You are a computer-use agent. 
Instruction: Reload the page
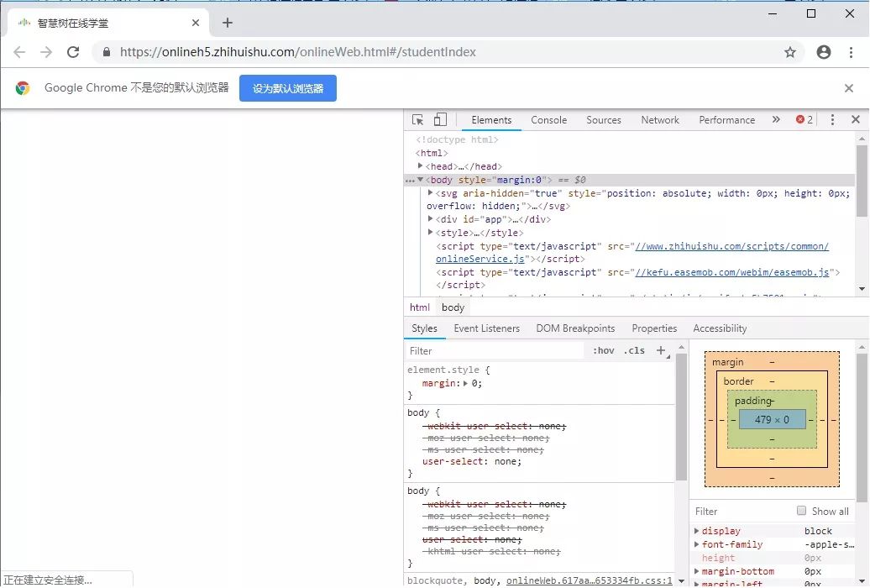point(73,52)
